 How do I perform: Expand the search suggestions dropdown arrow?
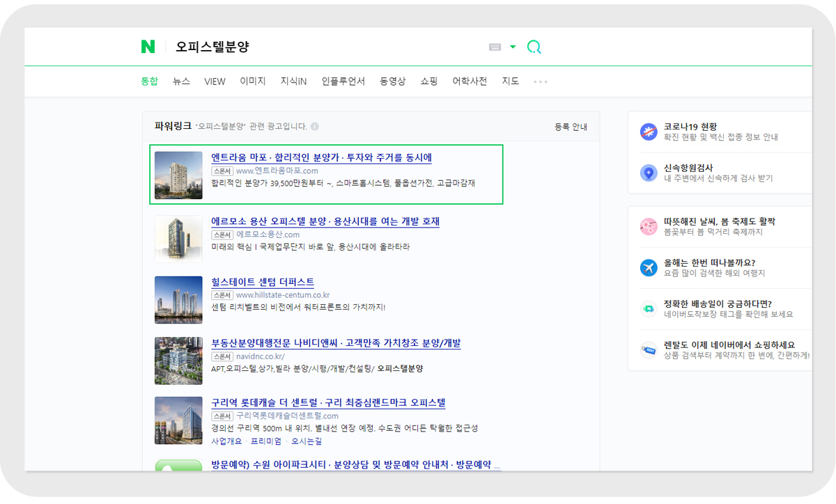coord(513,47)
